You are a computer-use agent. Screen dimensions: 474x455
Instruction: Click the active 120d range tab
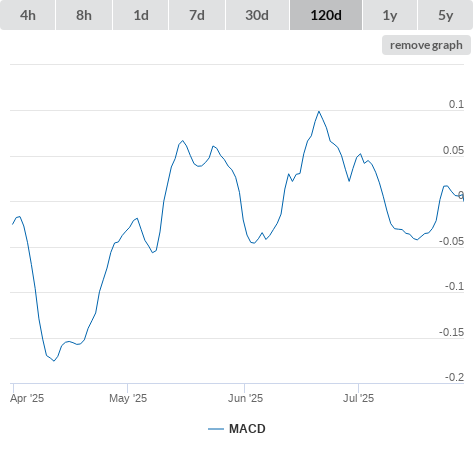(x=326, y=15)
